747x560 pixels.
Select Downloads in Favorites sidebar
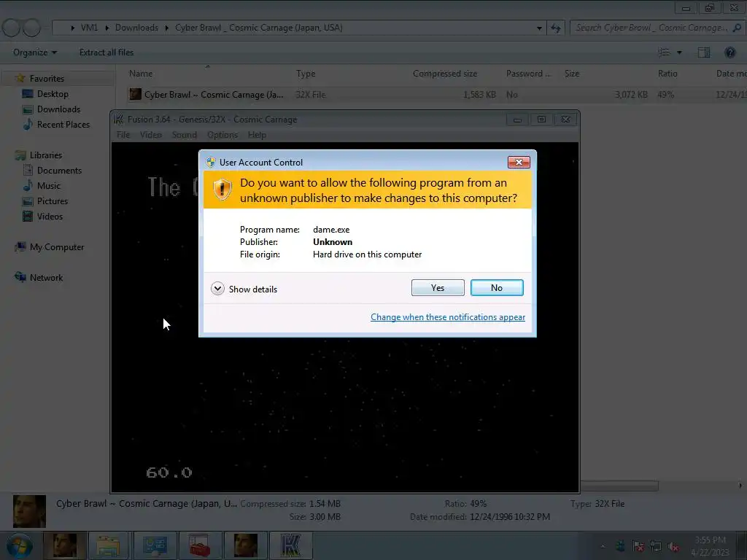58,109
